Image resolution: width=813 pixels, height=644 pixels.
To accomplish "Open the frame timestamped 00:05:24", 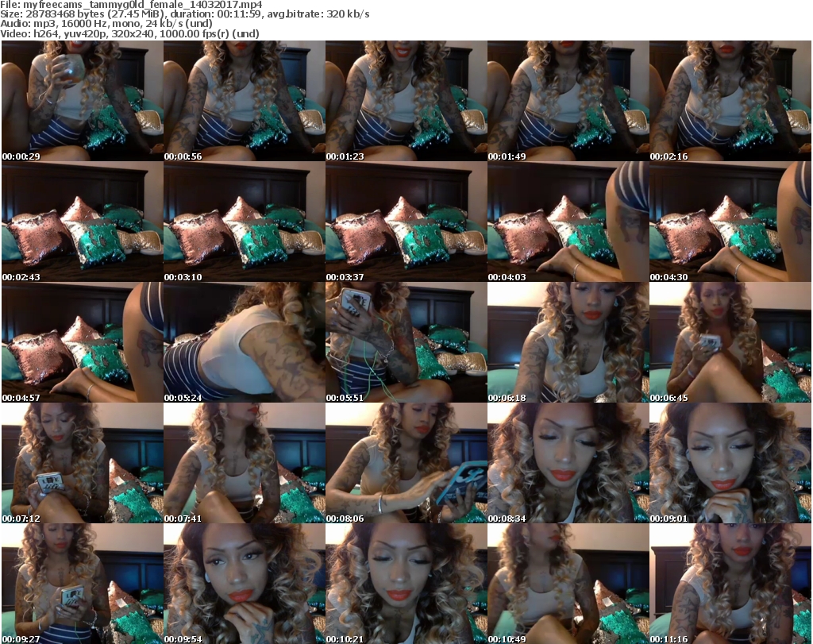I will [x=245, y=342].
